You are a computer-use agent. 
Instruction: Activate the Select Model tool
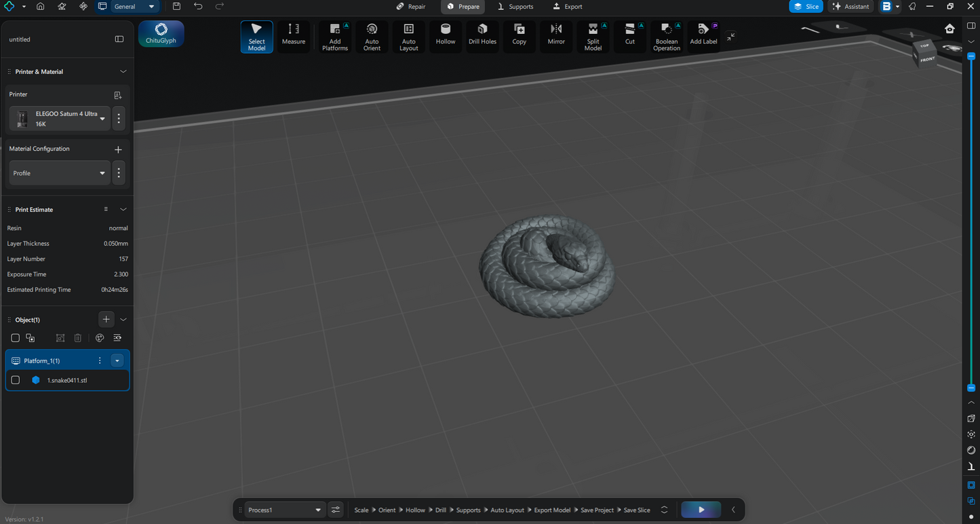[256, 37]
